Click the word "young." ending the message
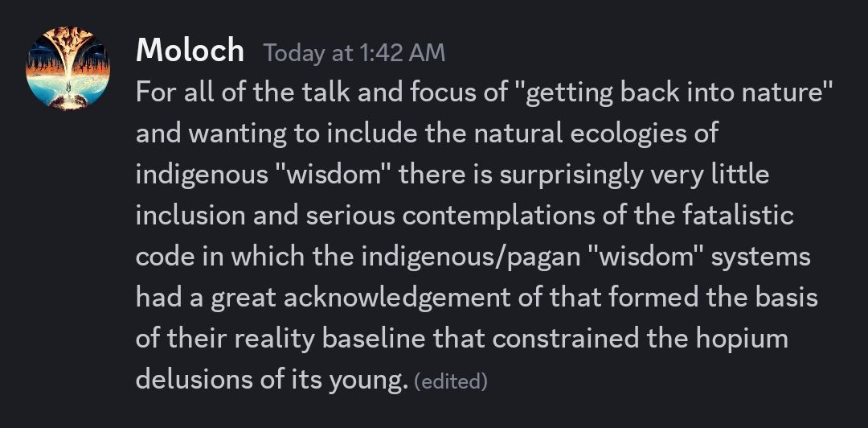Image resolution: width=868 pixels, height=428 pixels. (368, 381)
